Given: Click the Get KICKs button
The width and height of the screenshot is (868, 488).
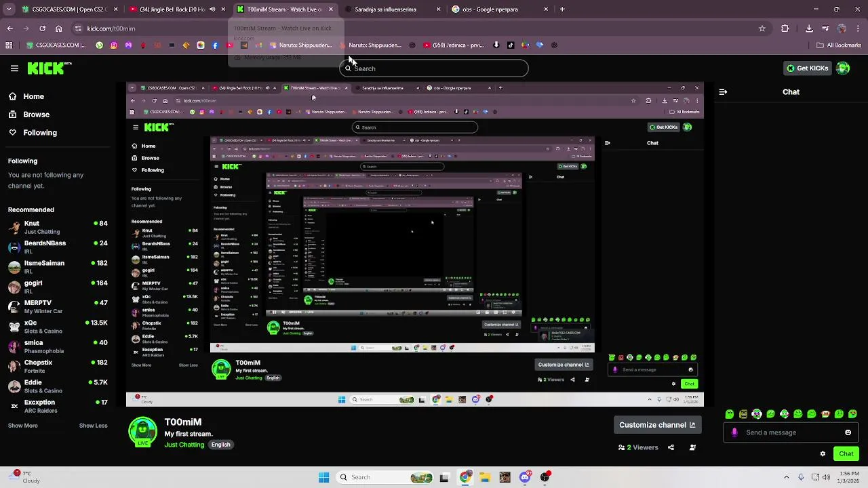Looking at the screenshot, I should (807, 68).
